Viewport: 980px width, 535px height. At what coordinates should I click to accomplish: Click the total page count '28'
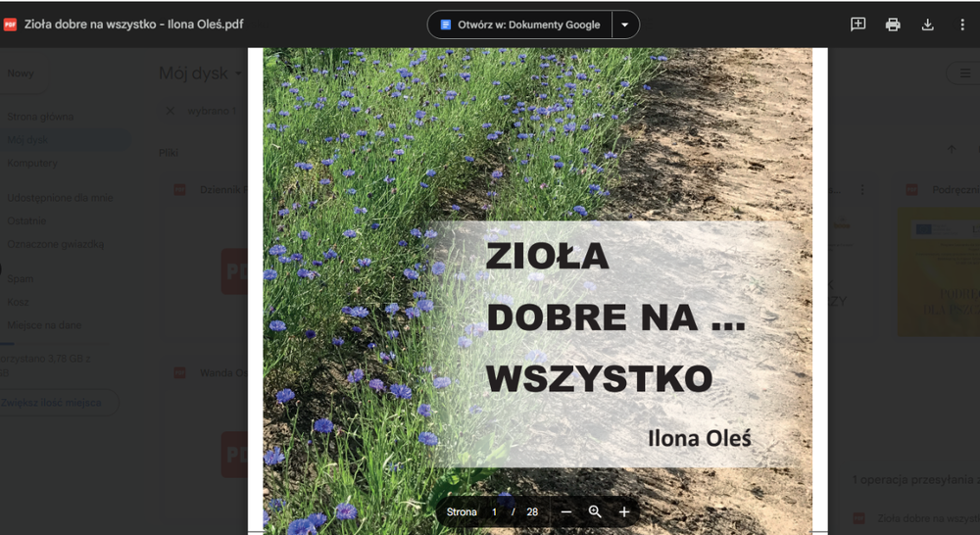532,511
